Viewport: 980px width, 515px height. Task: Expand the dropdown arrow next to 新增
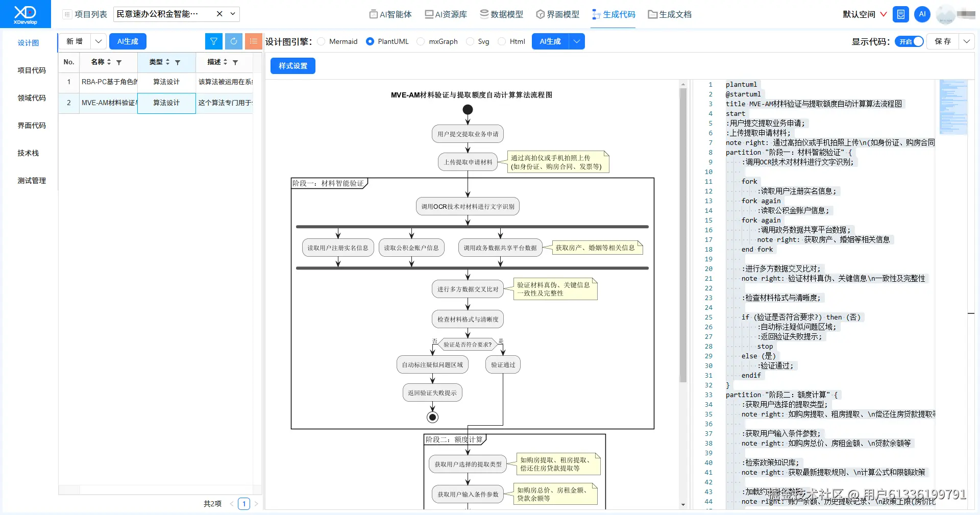[99, 41]
